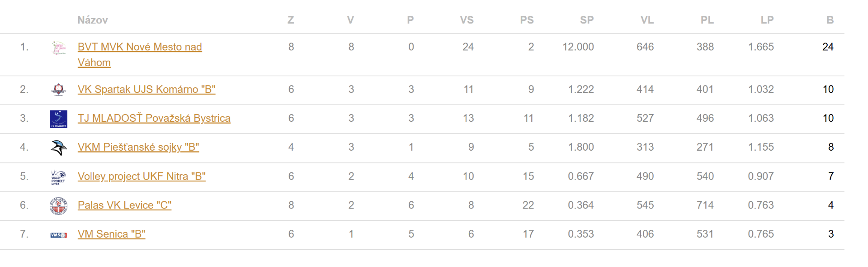This screenshot has width=868, height=267.
Task: Click the Názov column header
Action: [x=93, y=20]
